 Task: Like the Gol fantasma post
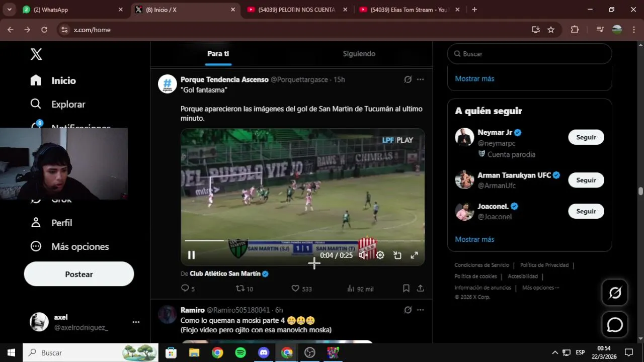click(302, 289)
